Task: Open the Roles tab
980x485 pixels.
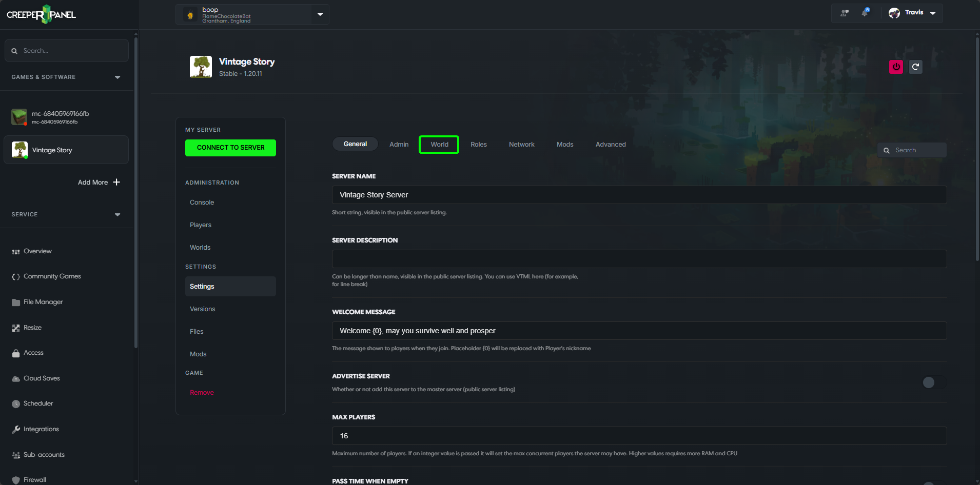Action: (479, 145)
